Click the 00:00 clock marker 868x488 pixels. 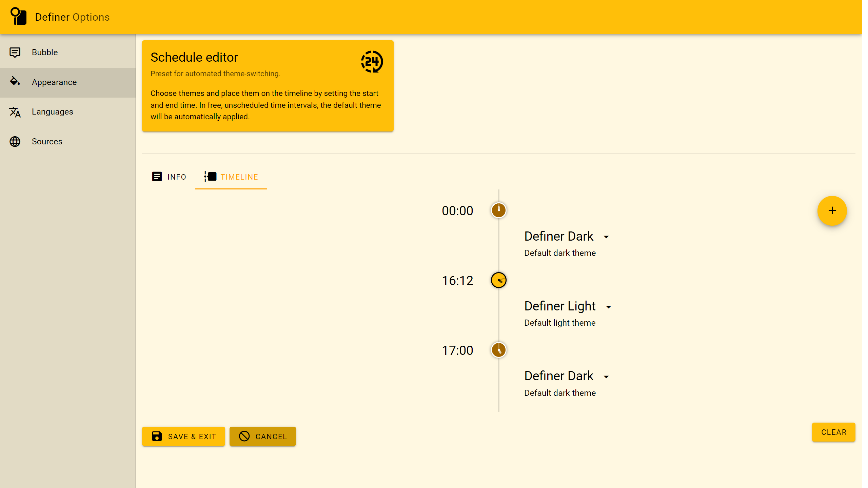coord(498,210)
